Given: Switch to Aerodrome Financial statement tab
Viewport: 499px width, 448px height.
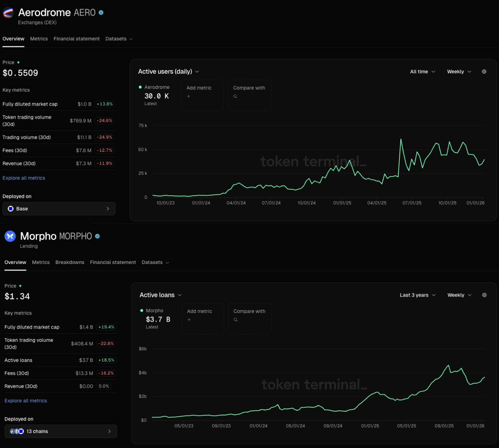Looking at the screenshot, I should [x=76, y=39].
